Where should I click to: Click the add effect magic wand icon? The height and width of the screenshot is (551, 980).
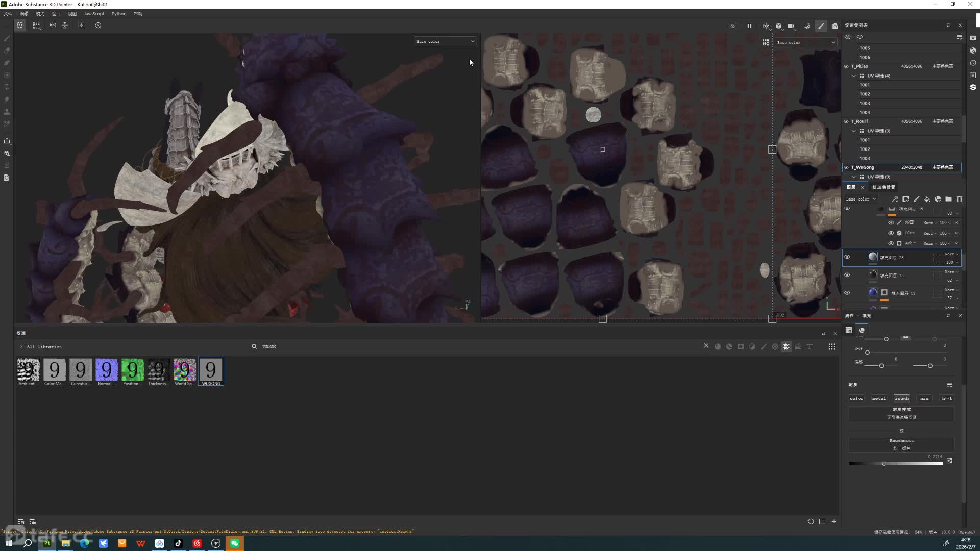click(x=895, y=199)
